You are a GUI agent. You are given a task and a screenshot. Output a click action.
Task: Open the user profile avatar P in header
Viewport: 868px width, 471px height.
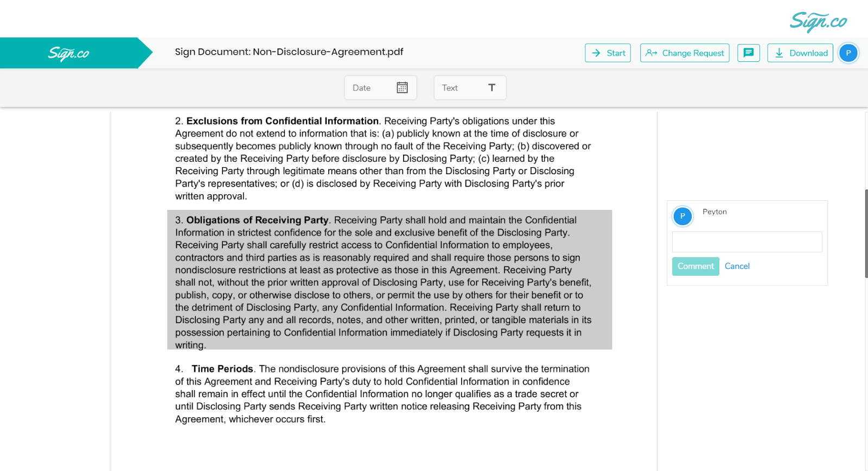coord(848,53)
